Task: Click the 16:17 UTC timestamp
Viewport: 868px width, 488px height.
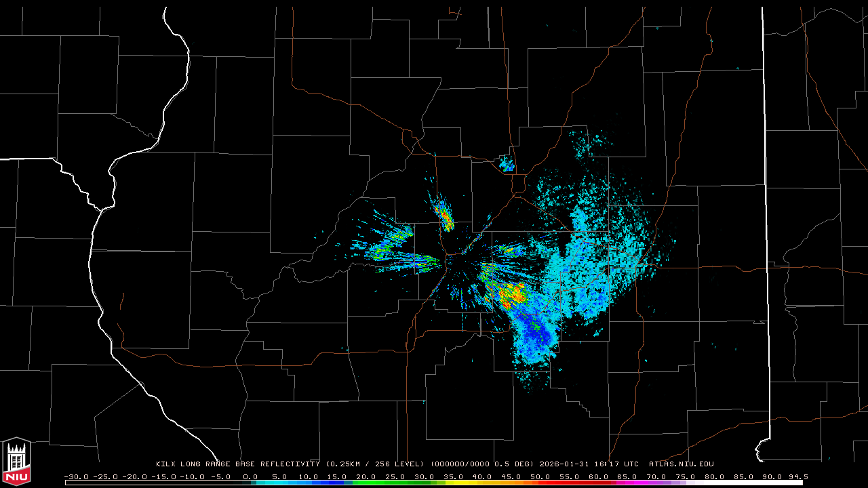Action: [614, 464]
